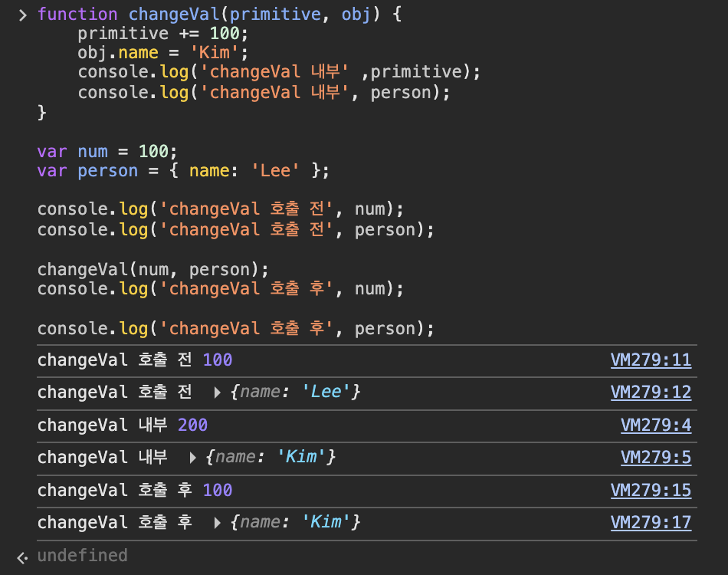Viewport: 728px width, 575px height.
Task: Jump to source location VM279:4
Action: pos(655,425)
